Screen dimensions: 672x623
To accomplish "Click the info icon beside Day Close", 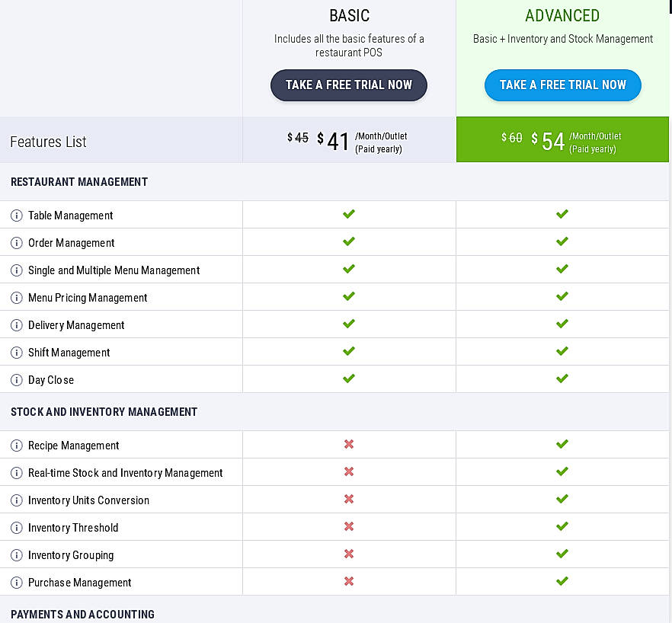I will click(17, 380).
